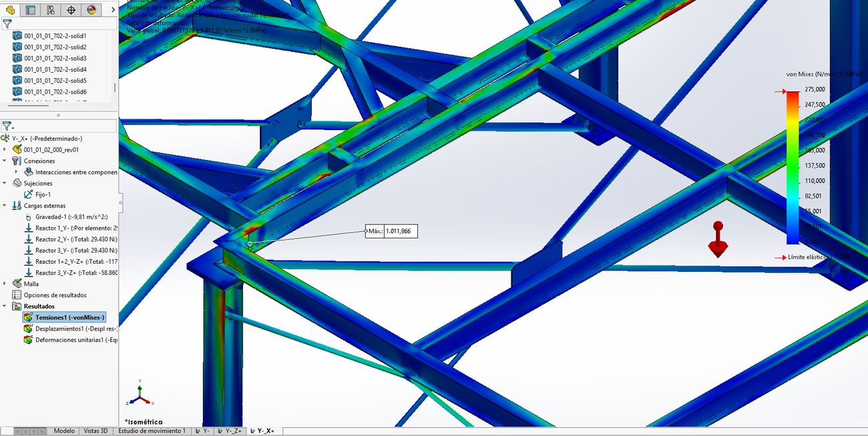
Task: Click the Sujeciones fixtures icon
Action: [17, 183]
